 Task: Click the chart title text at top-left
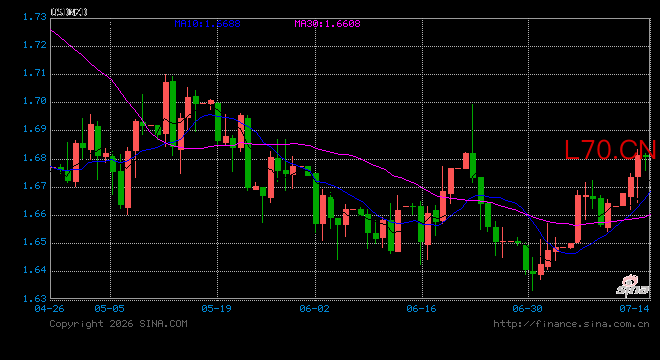(69, 12)
